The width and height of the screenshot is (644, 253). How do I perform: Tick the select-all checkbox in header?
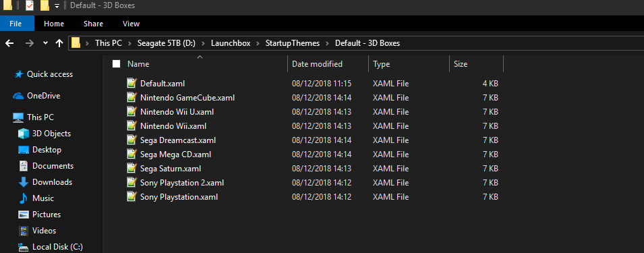pos(116,63)
